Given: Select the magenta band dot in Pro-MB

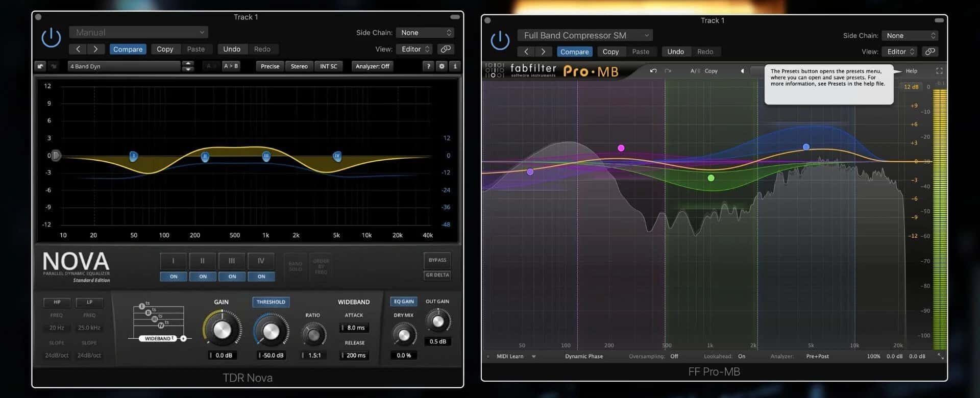Looking at the screenshot, I should tap(621, 148).
